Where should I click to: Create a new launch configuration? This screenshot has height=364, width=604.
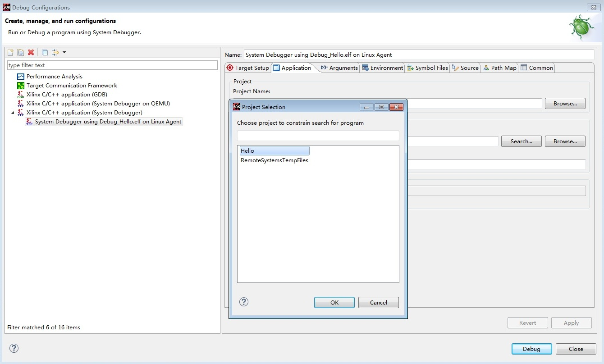(10, 52)
